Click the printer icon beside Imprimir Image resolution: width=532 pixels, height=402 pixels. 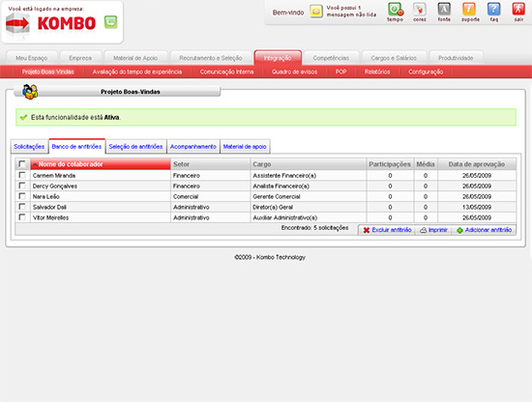point(423,230)
